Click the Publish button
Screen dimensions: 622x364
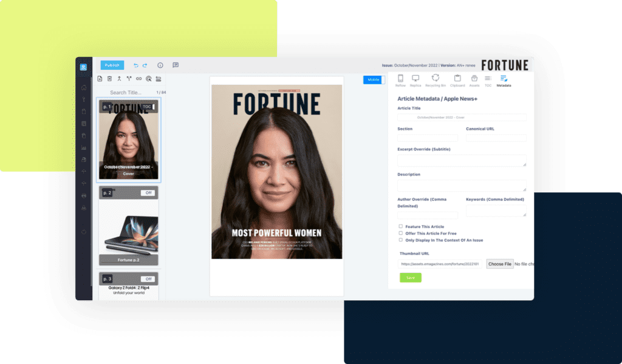[112, 65]
